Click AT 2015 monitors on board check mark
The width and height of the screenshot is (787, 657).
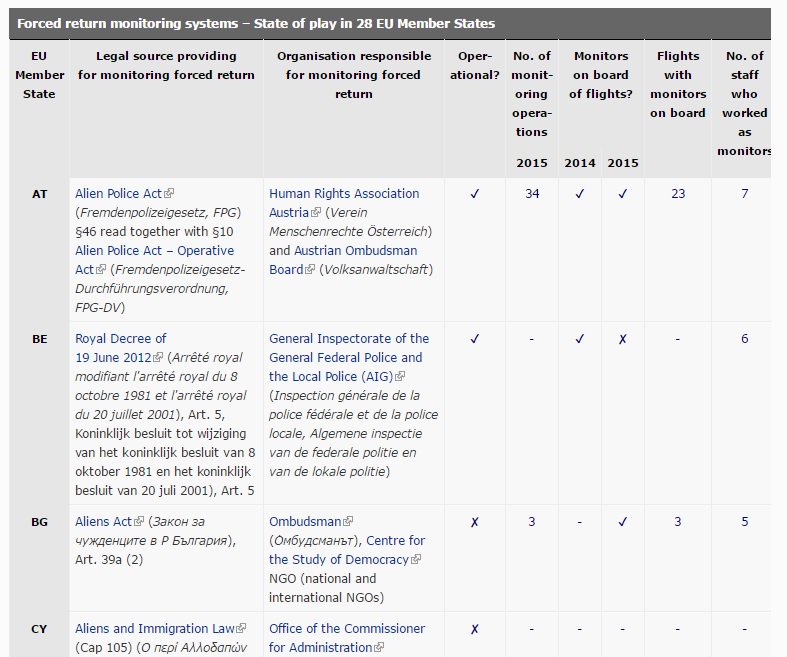pyautogui.click(x=623, y=194)
